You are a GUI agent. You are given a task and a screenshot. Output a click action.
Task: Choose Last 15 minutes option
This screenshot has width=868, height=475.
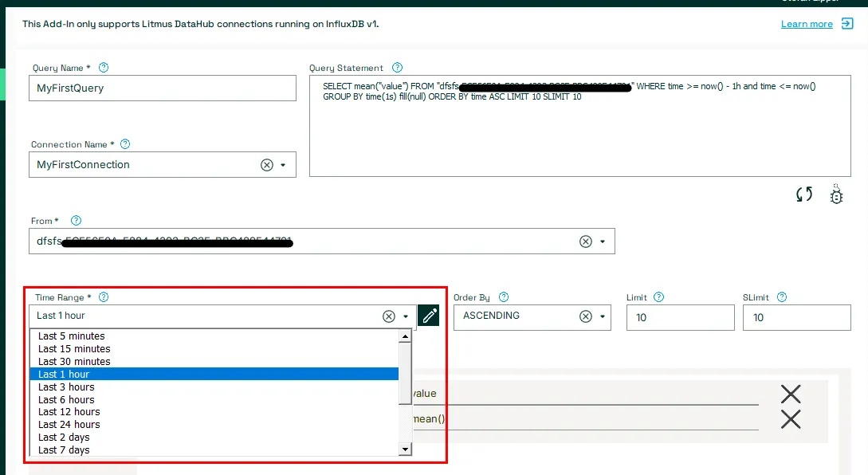[214, 349]
